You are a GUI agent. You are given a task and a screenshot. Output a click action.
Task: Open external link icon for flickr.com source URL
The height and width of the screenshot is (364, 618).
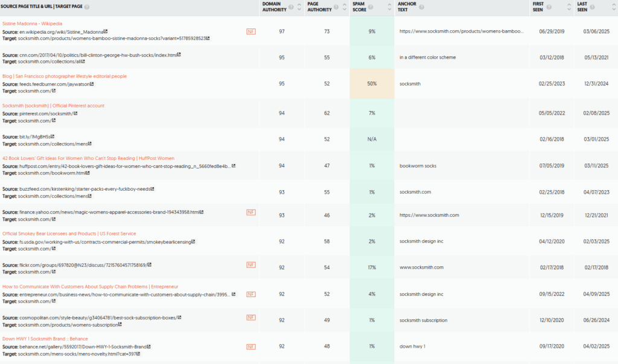(x=150, y=265)
